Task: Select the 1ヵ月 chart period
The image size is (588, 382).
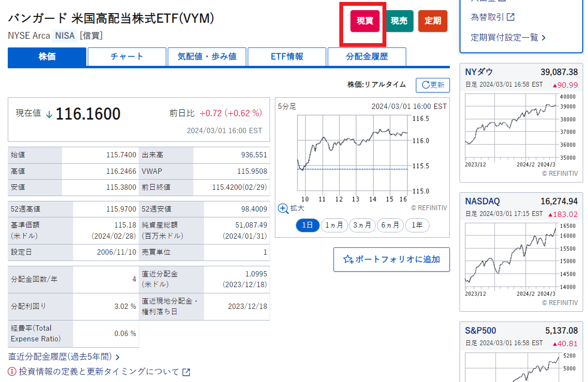Action: pos(334,225)
